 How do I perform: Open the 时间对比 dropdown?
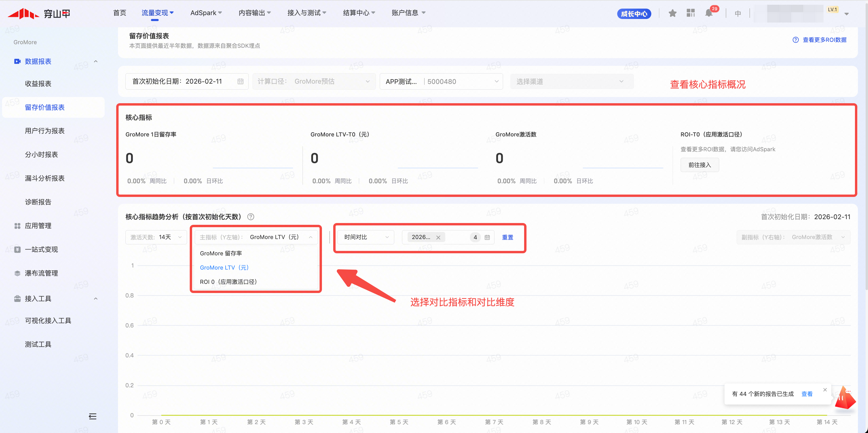[x=366, y=237]
